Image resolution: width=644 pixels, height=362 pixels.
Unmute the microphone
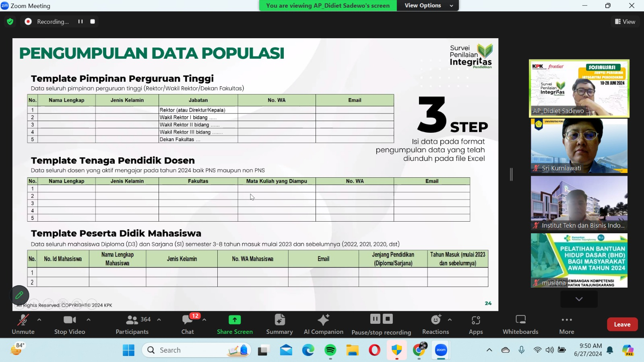pyautogui.click(x=23, y=324)
